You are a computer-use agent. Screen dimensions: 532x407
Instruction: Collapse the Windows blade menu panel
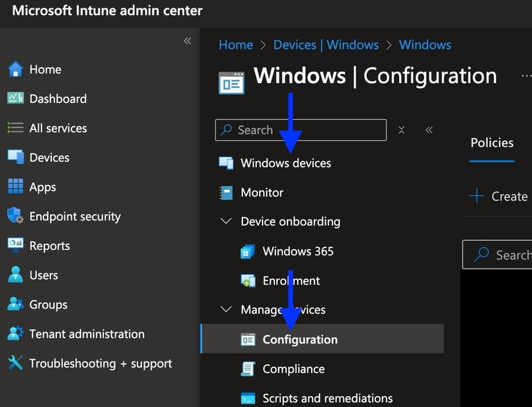click(x=429, y=130)
